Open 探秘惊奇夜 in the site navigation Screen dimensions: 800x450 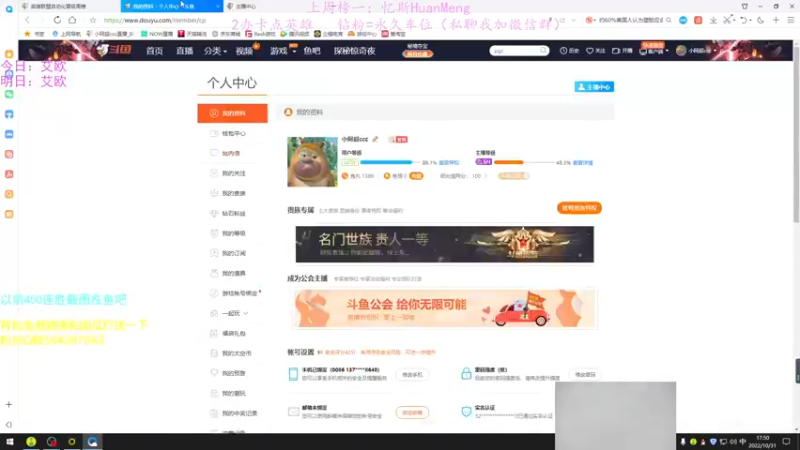click(x=355, y=51)
